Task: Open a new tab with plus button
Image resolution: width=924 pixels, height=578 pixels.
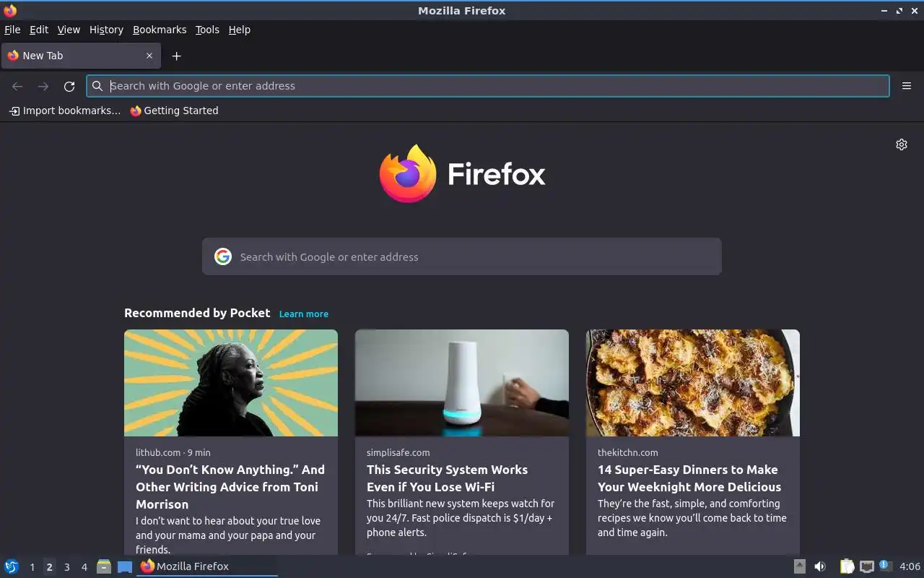Action: [176, 56]
